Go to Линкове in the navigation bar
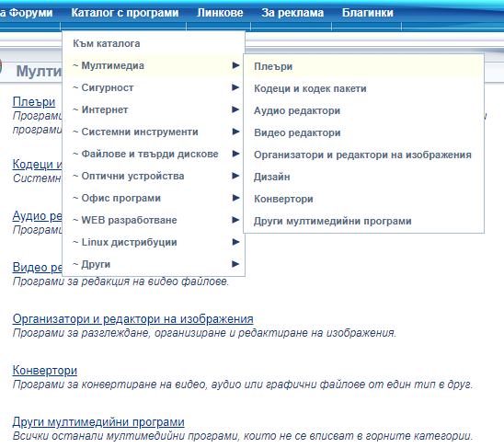 coord(220,13)
